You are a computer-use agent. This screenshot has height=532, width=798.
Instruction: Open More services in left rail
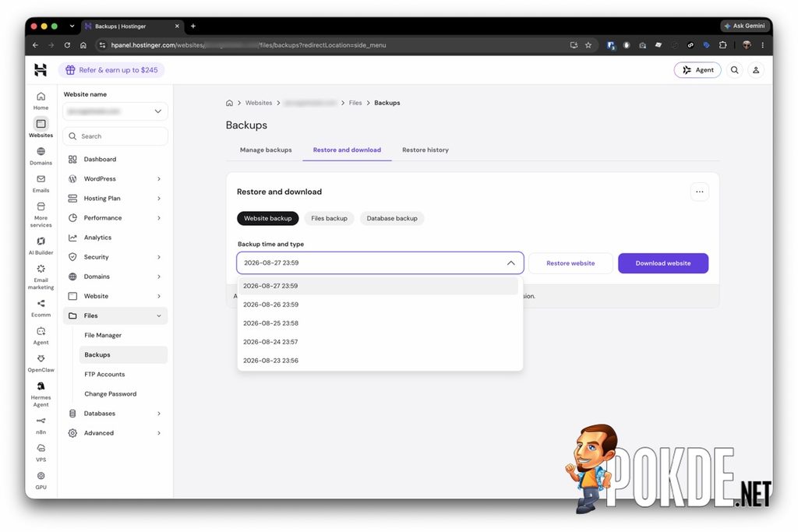pyautogui.click(x=41, y=213)
